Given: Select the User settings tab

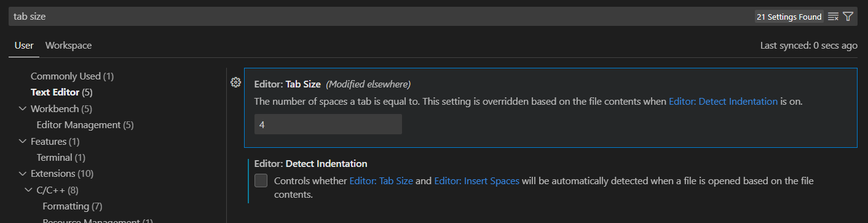Looking at the screenshot, I should point(24,46).
